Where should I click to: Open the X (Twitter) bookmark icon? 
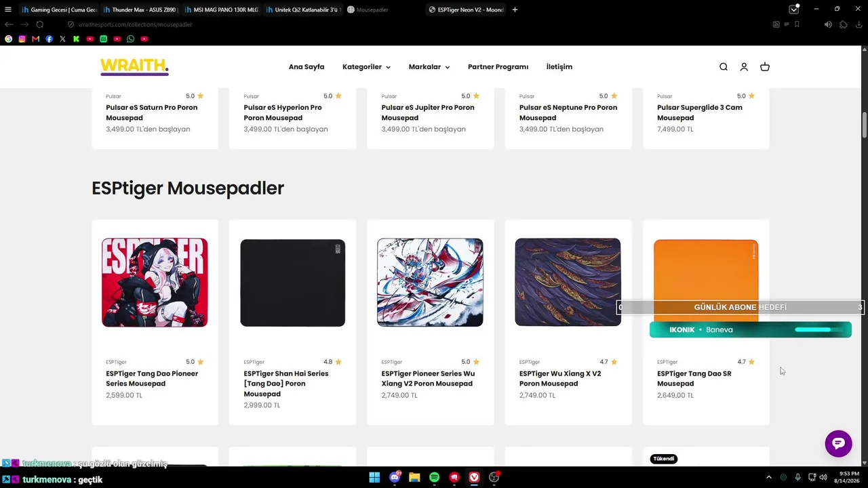(x=62, y=39)
